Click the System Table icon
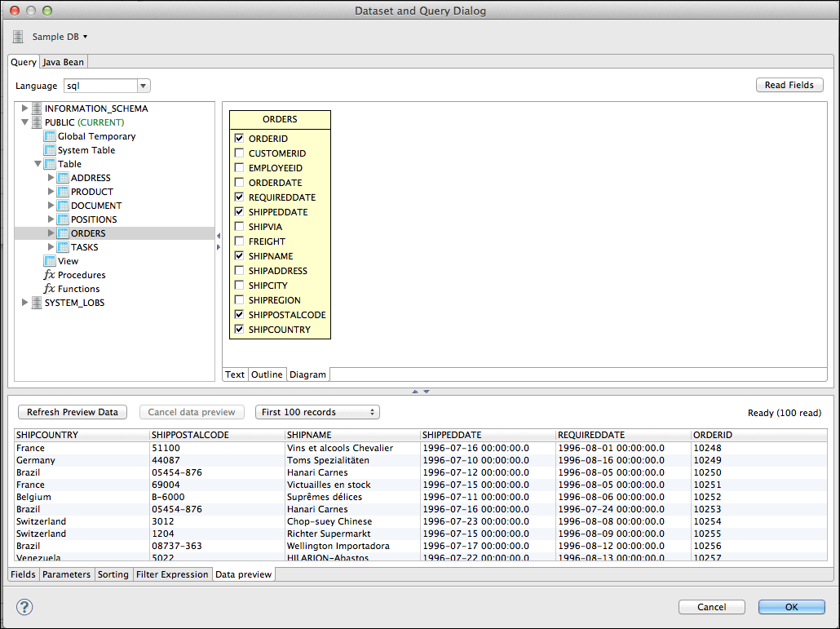Image resolution: width=840 pixels, height=629 pixels. click(50, 150)
